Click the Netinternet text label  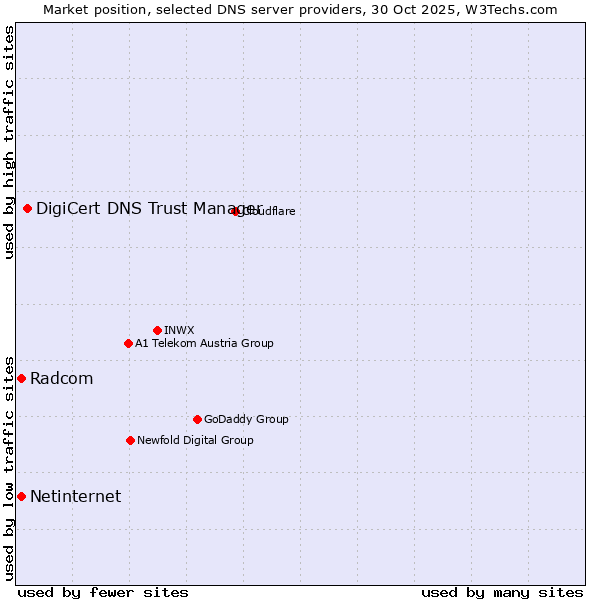(x=76, y=496)
